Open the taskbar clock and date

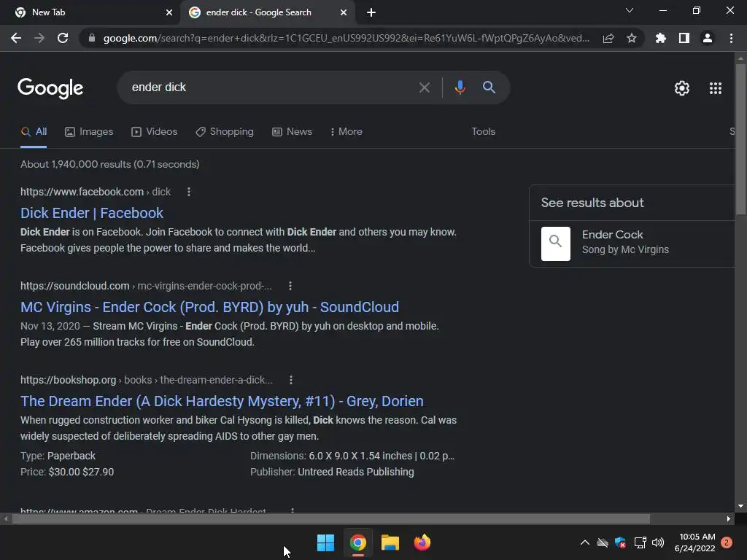[694, 542]
